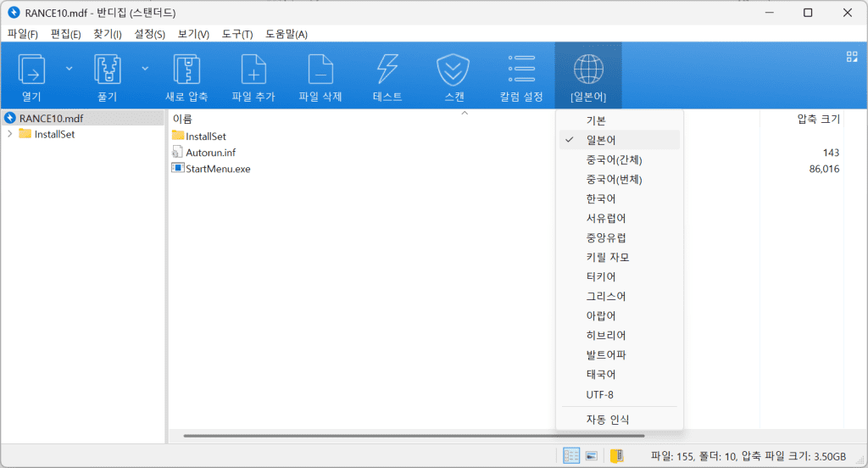Open the 도구(T) menu
868x468 pixels.
click(237, 34)
